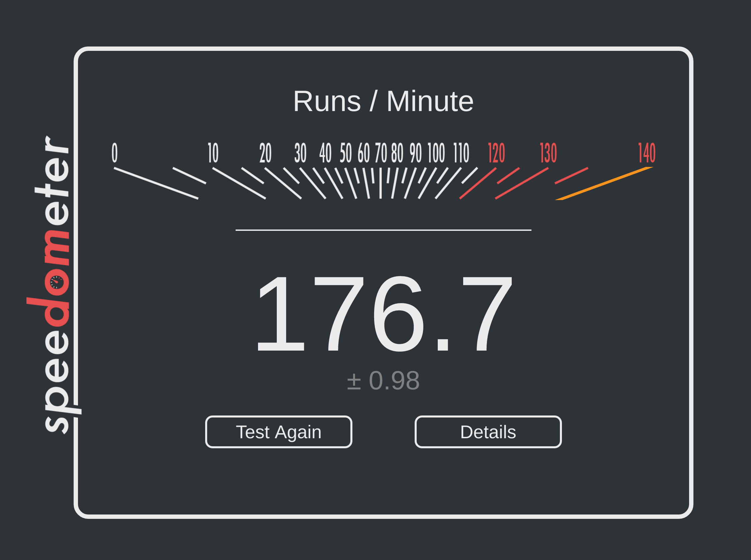Click the 100 gauge scale label
The height and width of the screenshot is (560, 751).
436,153
